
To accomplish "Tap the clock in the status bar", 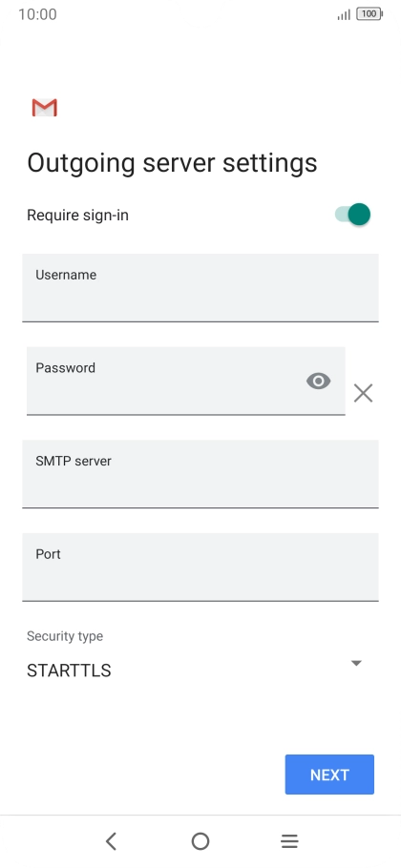I will click(37, 14).
